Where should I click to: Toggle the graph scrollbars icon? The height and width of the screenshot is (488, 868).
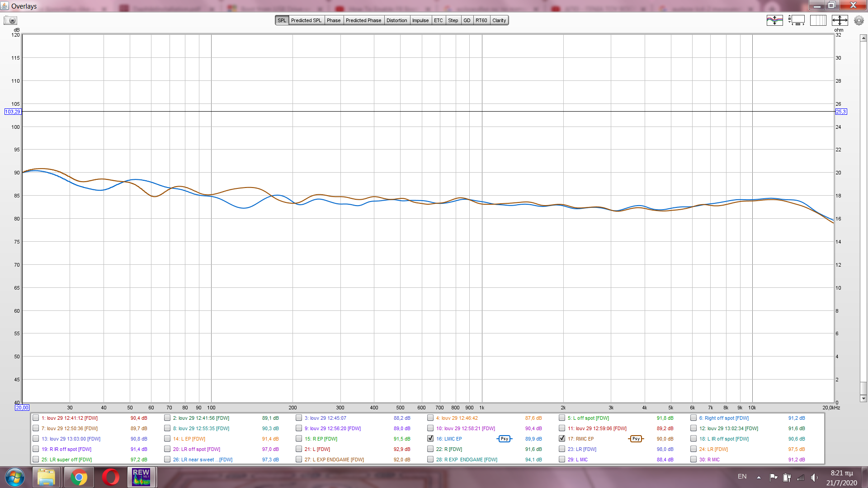pyautogui.click(x=797, y=20)
